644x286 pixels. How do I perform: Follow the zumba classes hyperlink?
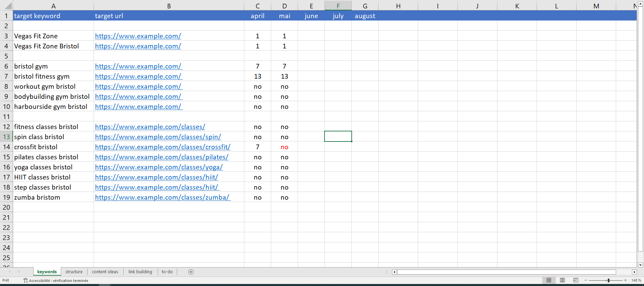point(162,197)
